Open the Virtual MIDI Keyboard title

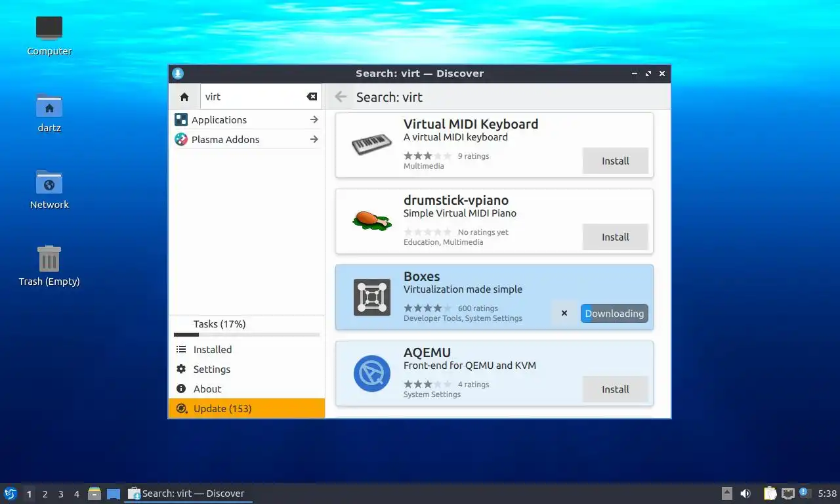pos(471,124)
